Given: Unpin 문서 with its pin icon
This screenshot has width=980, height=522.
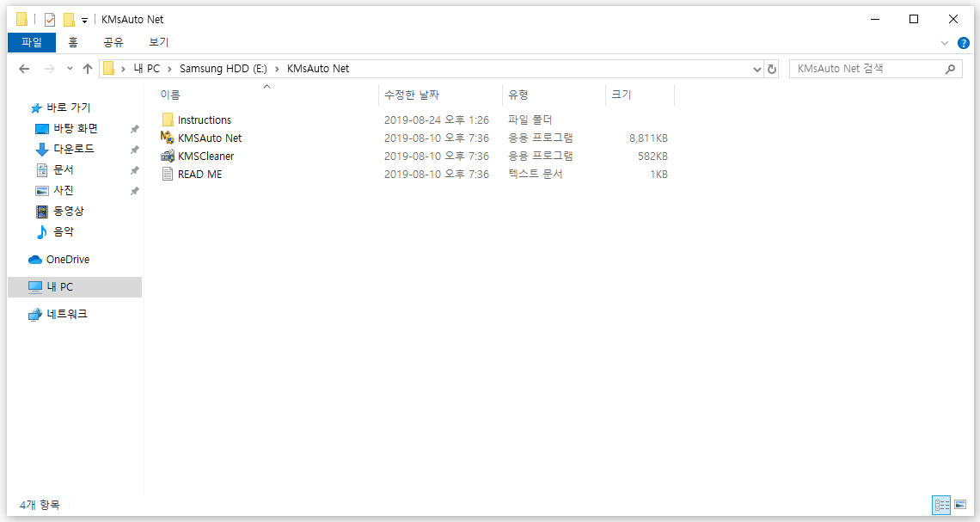Looking at the screenshot, I should (x=134, y=170).
